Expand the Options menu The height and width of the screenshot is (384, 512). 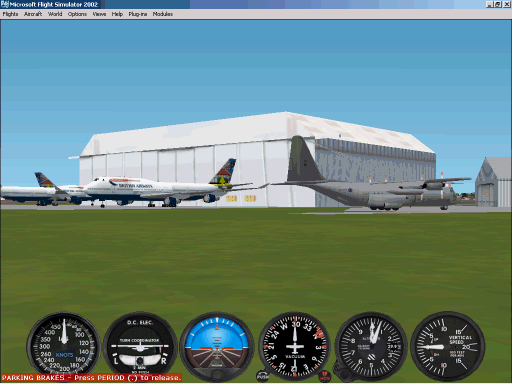77,14
